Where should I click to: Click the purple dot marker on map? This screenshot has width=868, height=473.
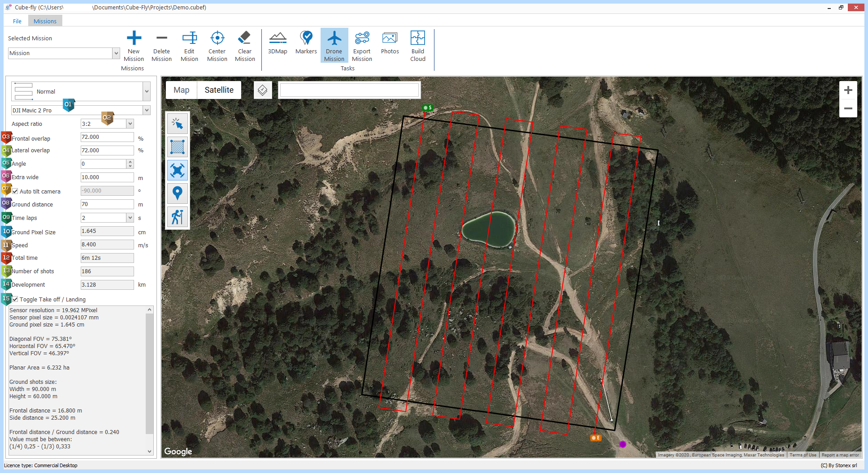point(623,444)
